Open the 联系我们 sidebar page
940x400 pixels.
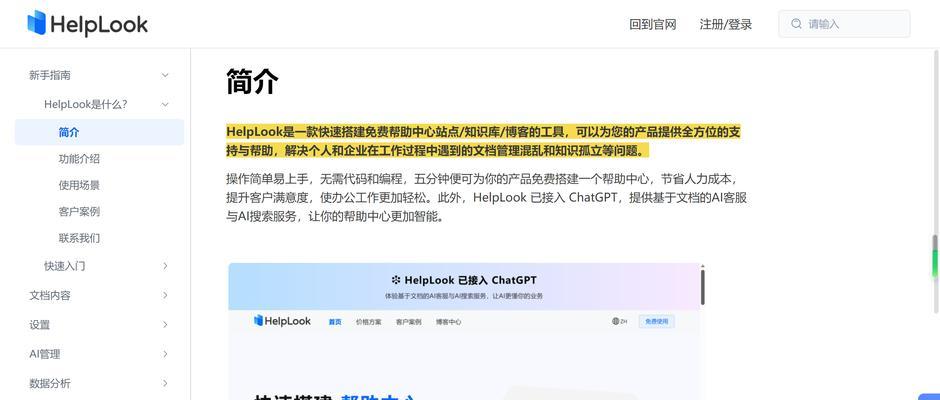(79, 238)
